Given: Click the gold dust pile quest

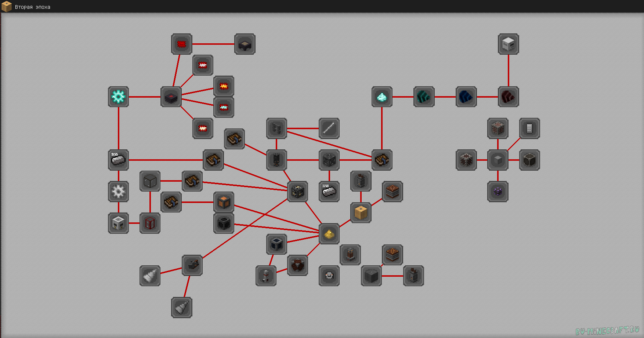Looking at the screenshot, I should pos(329,234).
